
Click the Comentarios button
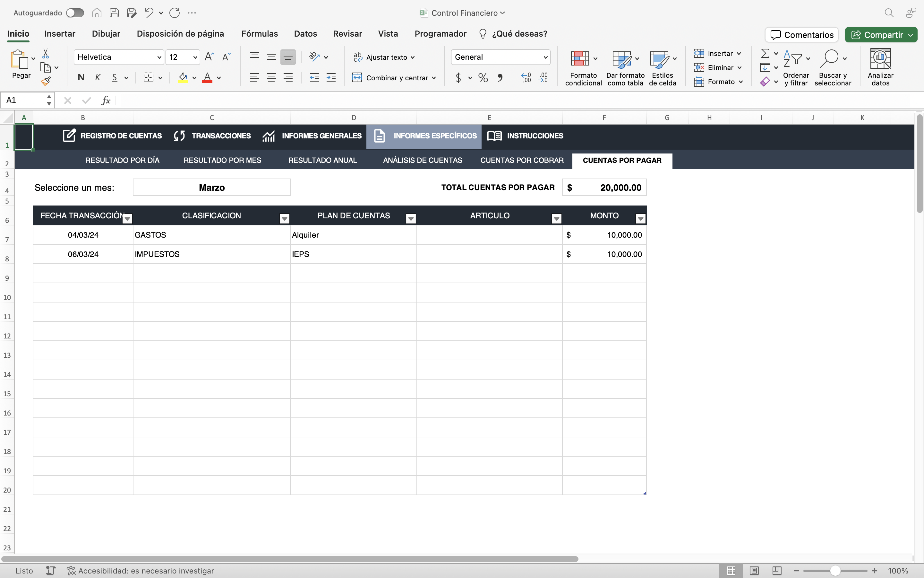point(801,35)
